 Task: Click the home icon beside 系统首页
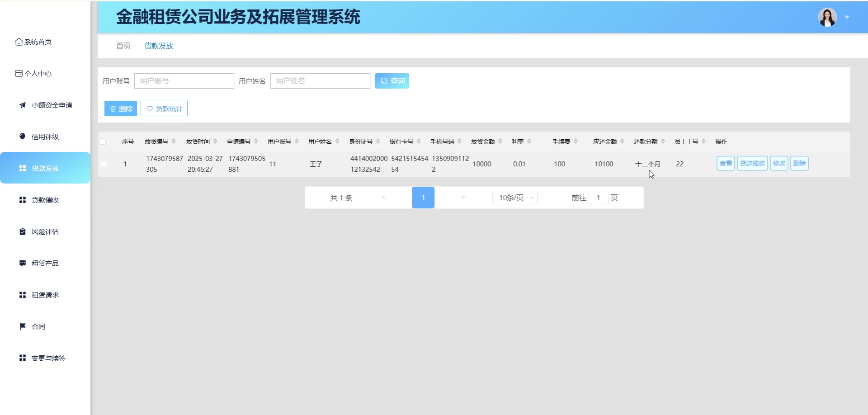click(x=19, y=42)
